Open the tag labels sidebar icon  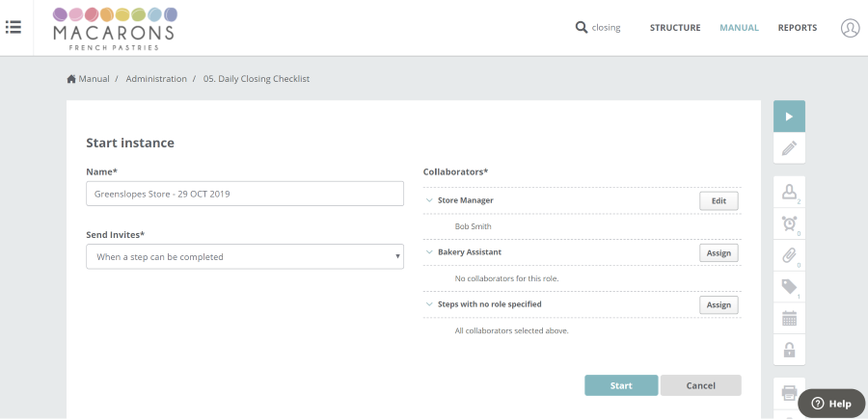[789, 287]
